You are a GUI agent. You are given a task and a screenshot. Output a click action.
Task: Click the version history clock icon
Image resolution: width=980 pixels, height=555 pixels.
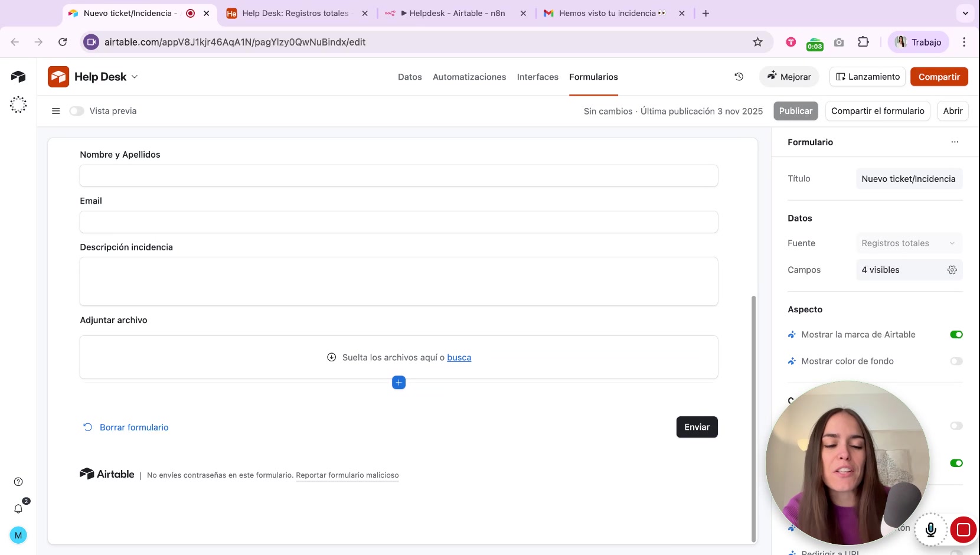(739, 77)
